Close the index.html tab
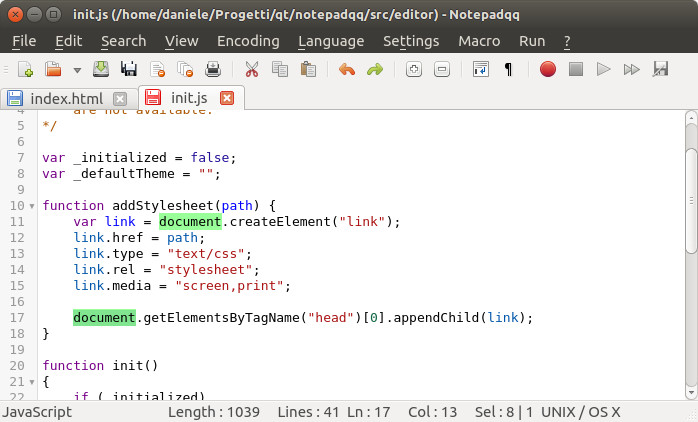698x422 pixels. (120, 98)
